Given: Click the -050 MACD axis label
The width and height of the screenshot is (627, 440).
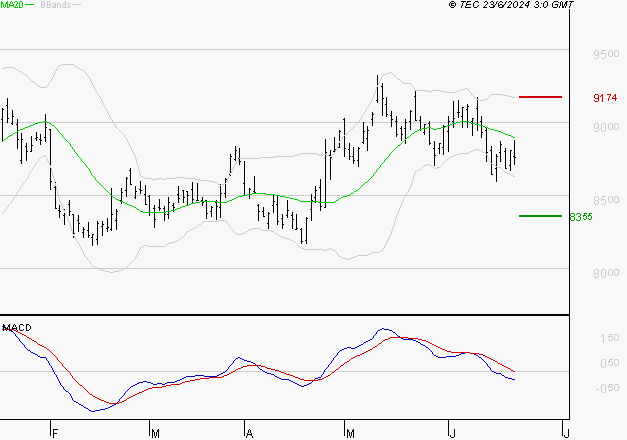Looking at the screenshot, I should point(607,388).
